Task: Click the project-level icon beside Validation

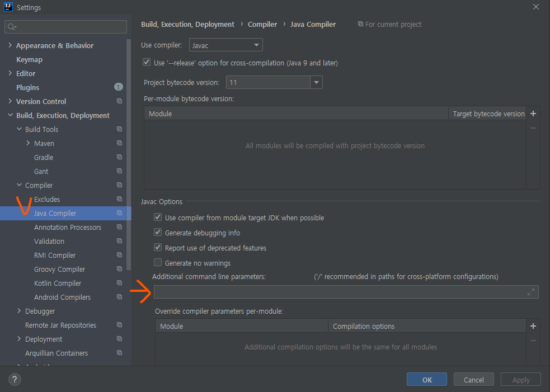Action: coord(119,241)
